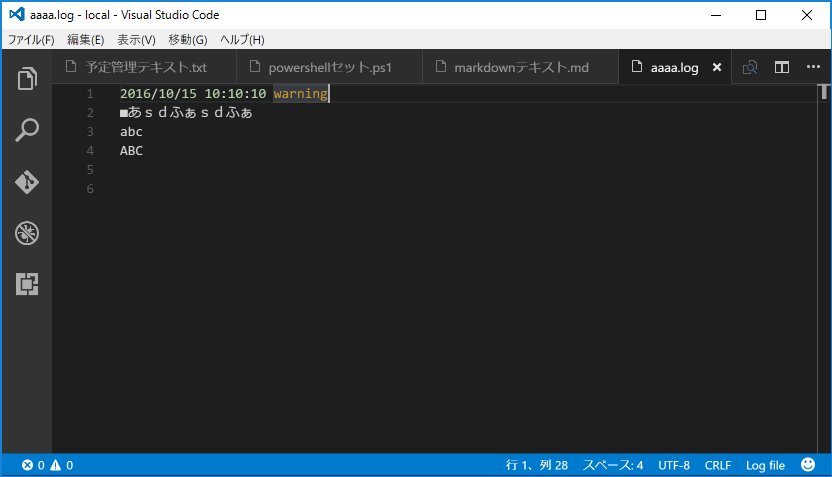Image resolution: width=832 pixels, height=477 pixels.
Task: Send feedback via smiley icon
Action: click(x=808, y=465)
